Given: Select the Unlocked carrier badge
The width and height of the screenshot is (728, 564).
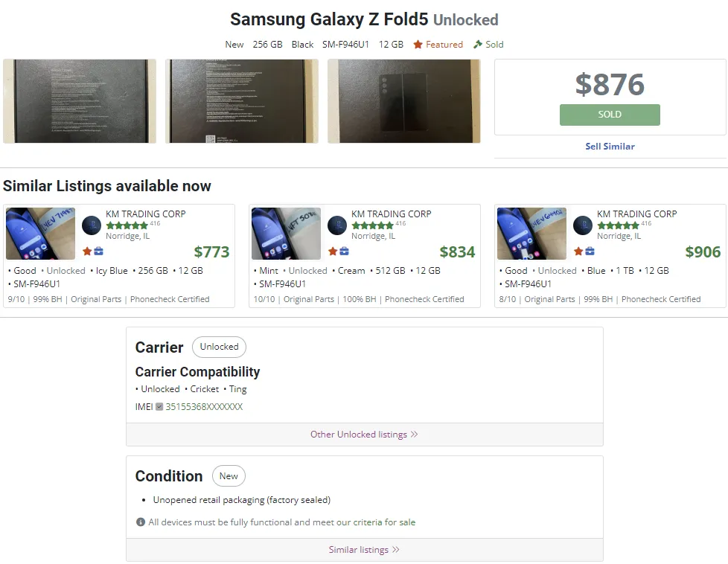Looking at the screenshot, I should [219, 347].
